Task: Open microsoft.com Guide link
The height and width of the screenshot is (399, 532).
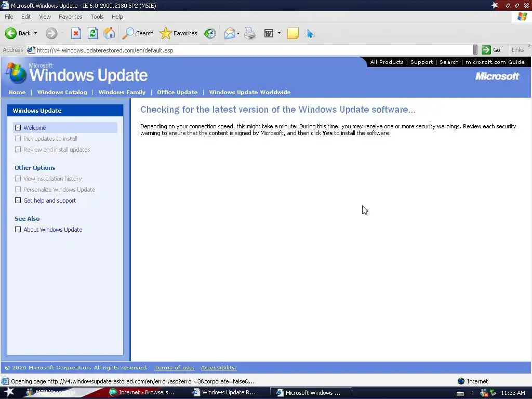Action: 495,62
